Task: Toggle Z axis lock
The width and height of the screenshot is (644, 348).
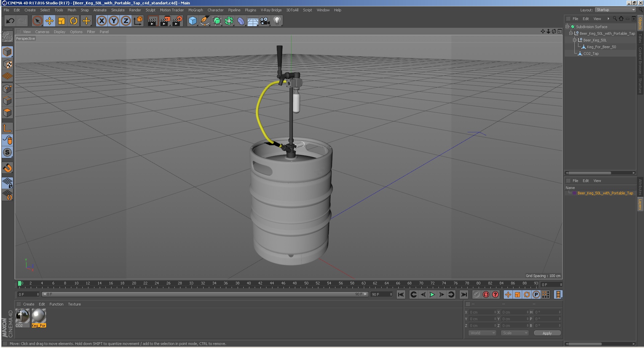Action: pos(126,21)
